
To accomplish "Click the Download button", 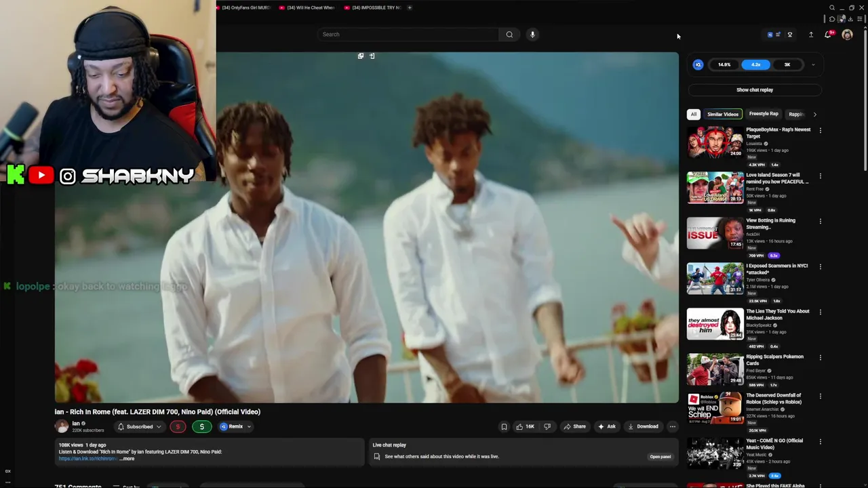I will (642, 426).
